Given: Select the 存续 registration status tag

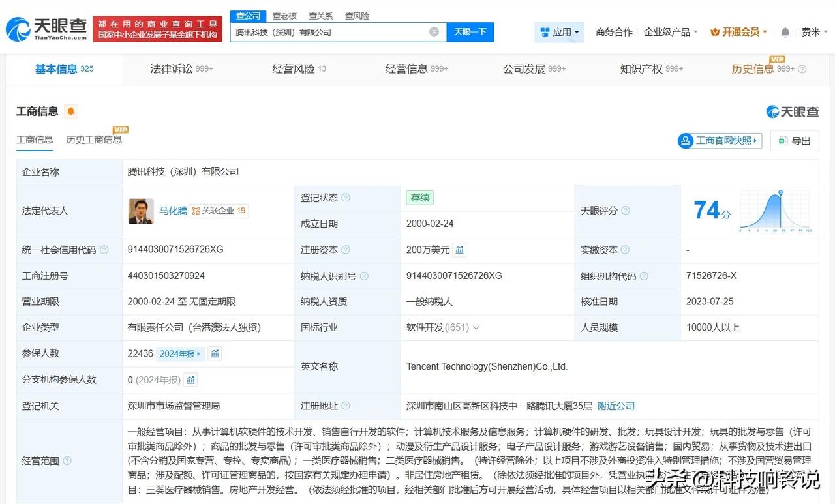Looking at the screenshot, I should (x=419, y=198).
